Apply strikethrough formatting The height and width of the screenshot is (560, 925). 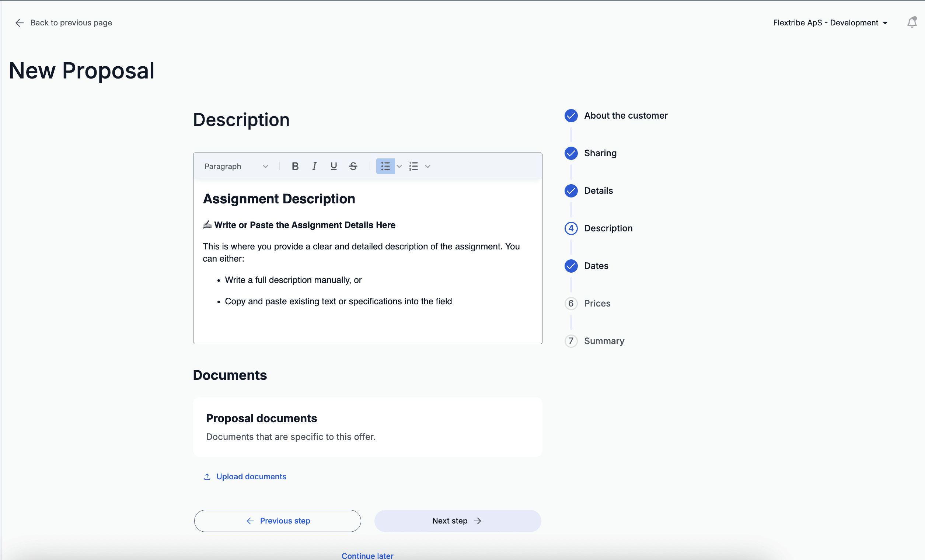(x=353, y=166)
